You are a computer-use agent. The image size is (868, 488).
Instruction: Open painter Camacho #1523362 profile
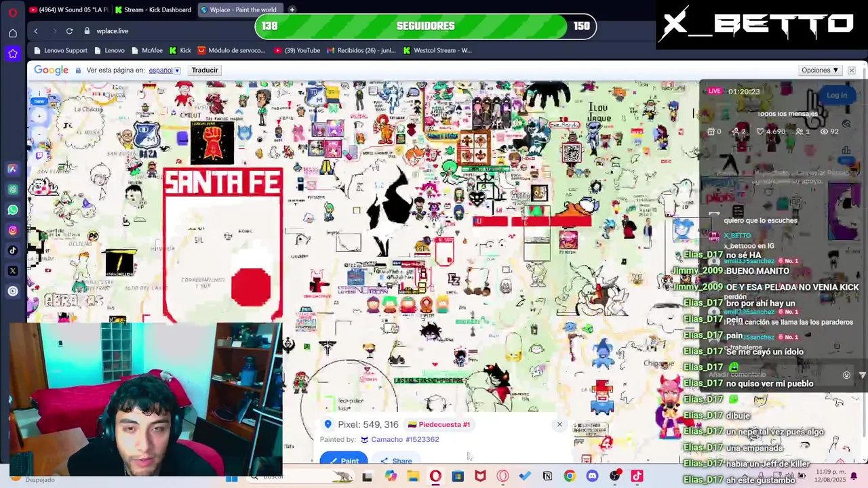click(399, 439)
